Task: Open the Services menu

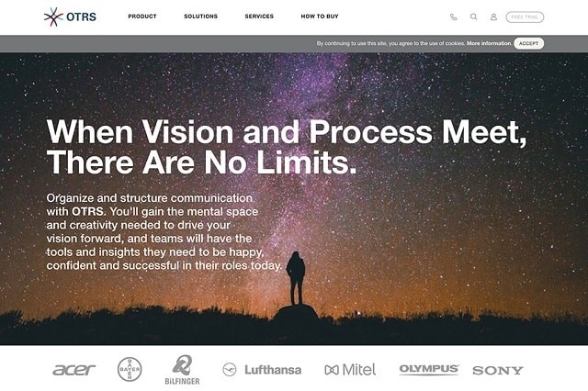Action: click(259, 17)
